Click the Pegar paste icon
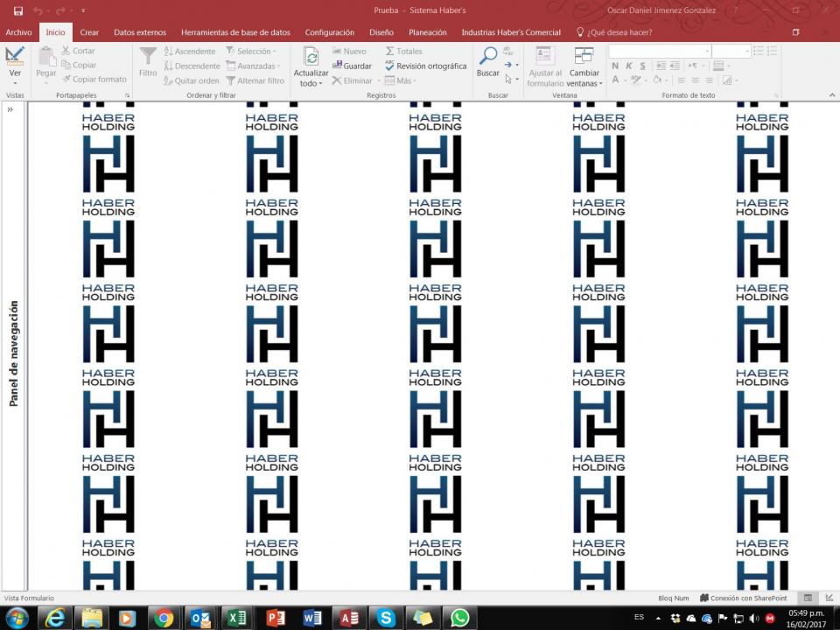Screen dimensions: 840x630 (46, 57)
